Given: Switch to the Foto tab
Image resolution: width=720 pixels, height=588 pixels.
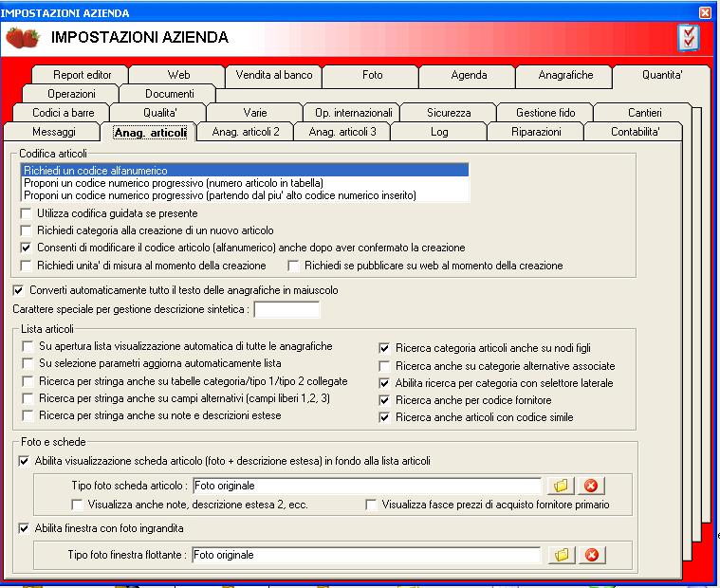Looking at the screenshot, I should point(372,75).
